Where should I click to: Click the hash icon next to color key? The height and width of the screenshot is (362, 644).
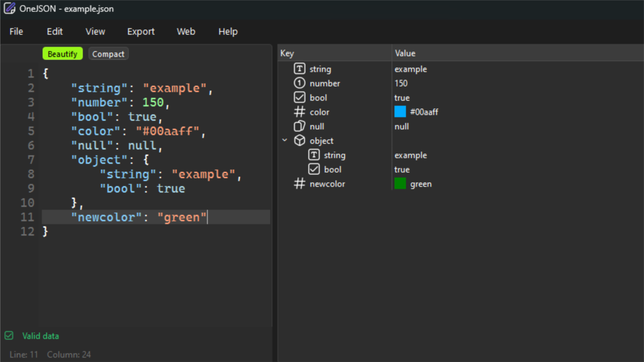[299, 112]
